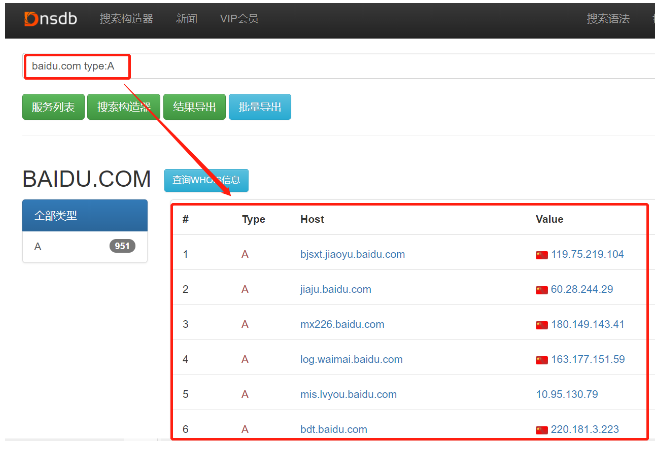Viewport: 668px width, 450px height.
Task: Open VIP会员 in top navigation
Action: [239, 19]
